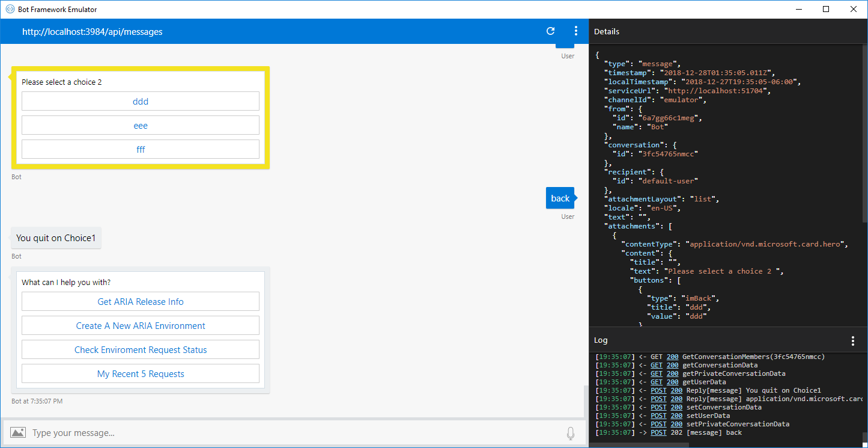Screen dimensions: 868x448
Task: Click the GET link for getConversationData
Action: point(656,365)
